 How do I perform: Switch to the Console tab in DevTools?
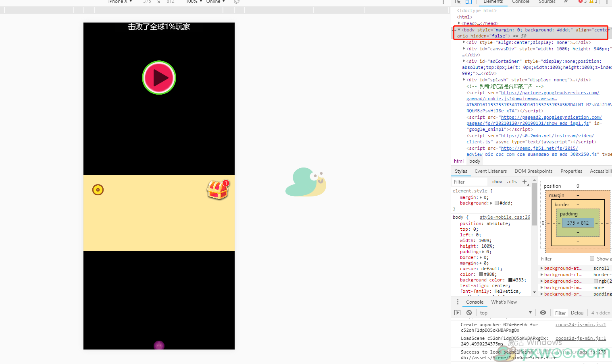click(520, 2)
